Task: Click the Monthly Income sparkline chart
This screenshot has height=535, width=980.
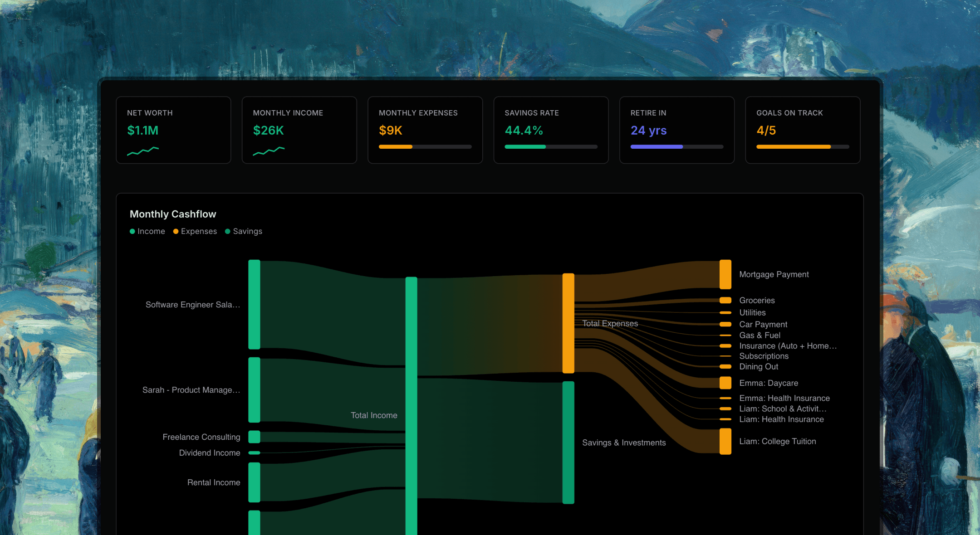Action: click(x=269, y=151)
